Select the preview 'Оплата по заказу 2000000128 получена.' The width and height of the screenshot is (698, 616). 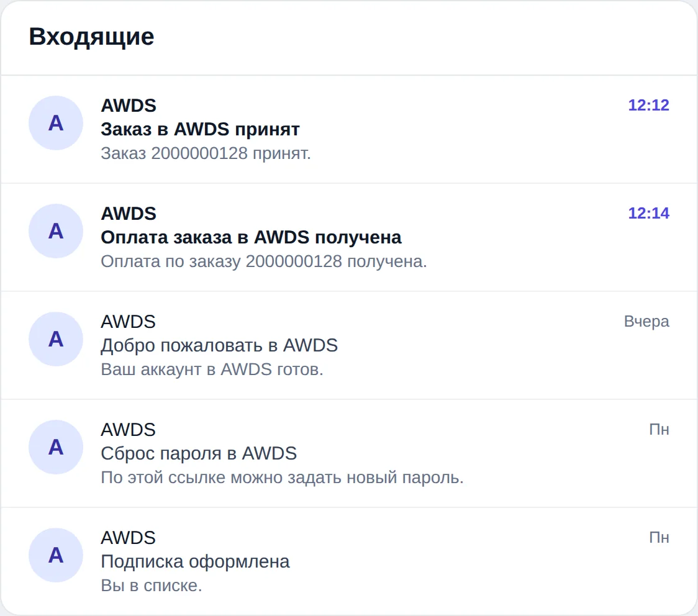click(x=263, y=261)
